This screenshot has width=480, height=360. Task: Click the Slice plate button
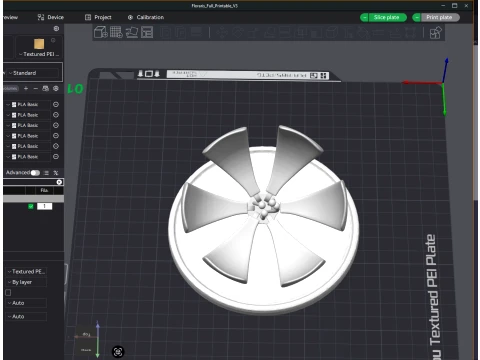tap(388, 17)
